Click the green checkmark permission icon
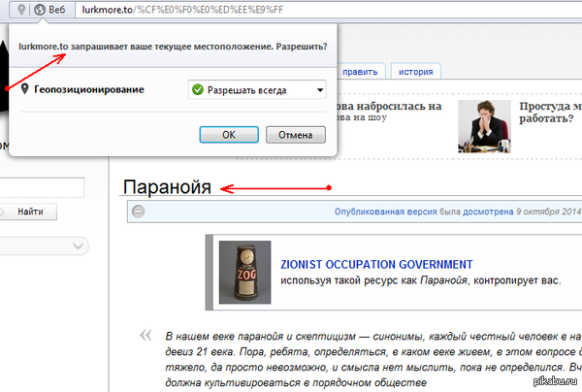Viewport: 582px width, 392px height. (x=198, y=90)
